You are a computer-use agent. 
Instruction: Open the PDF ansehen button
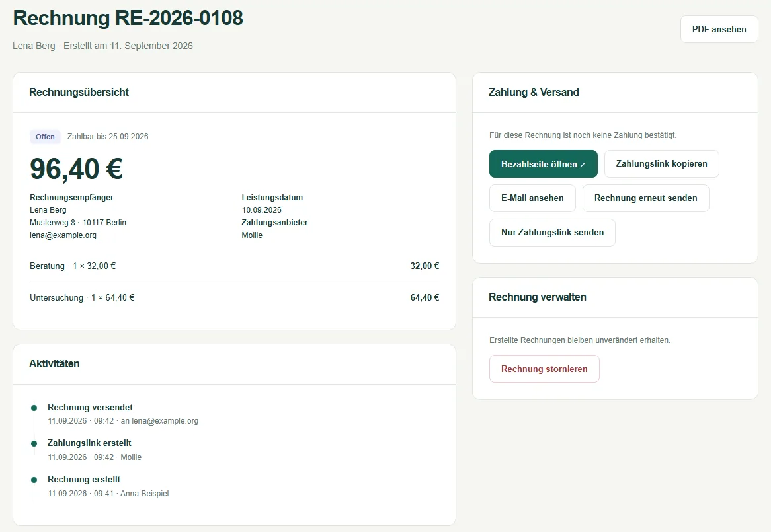[x=719, y=30]
